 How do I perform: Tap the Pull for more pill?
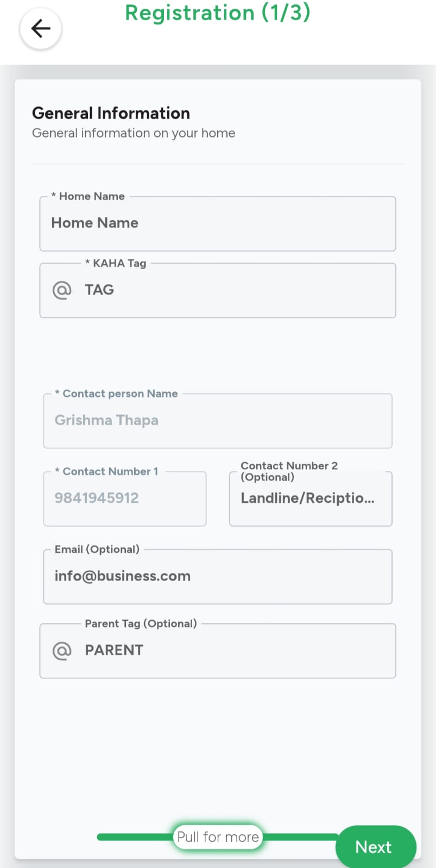coord(218,837)
